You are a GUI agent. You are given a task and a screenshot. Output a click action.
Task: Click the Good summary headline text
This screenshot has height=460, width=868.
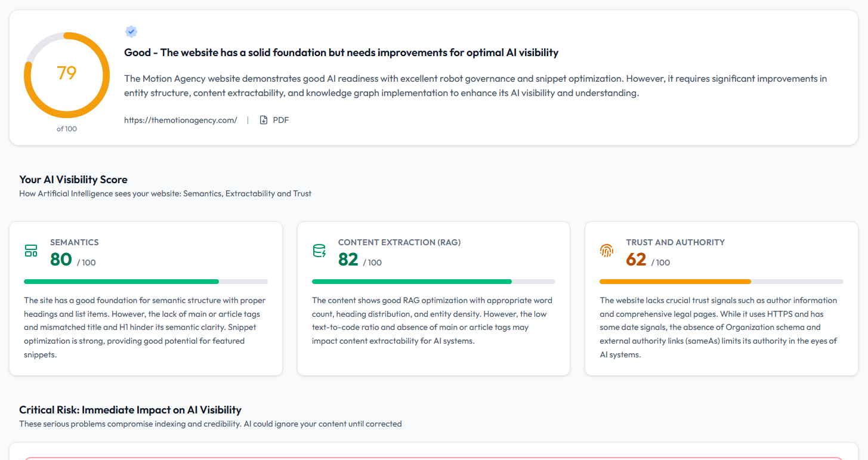341,53
